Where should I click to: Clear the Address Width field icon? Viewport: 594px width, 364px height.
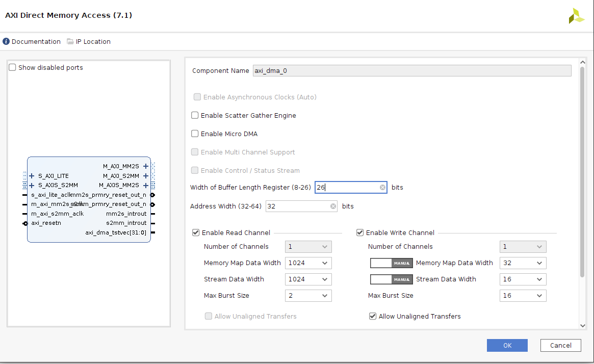pyautogui.click(x=333, y=206)
